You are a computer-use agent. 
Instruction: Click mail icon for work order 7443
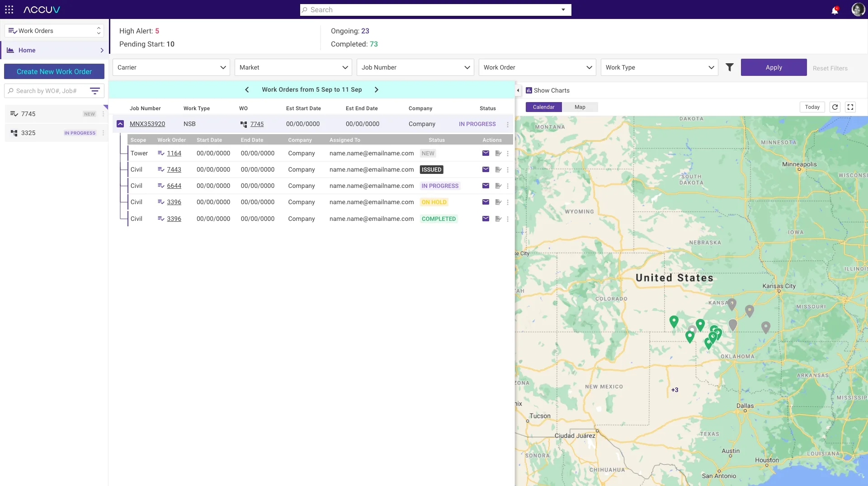pyautogui.click(x=486, y=169)
